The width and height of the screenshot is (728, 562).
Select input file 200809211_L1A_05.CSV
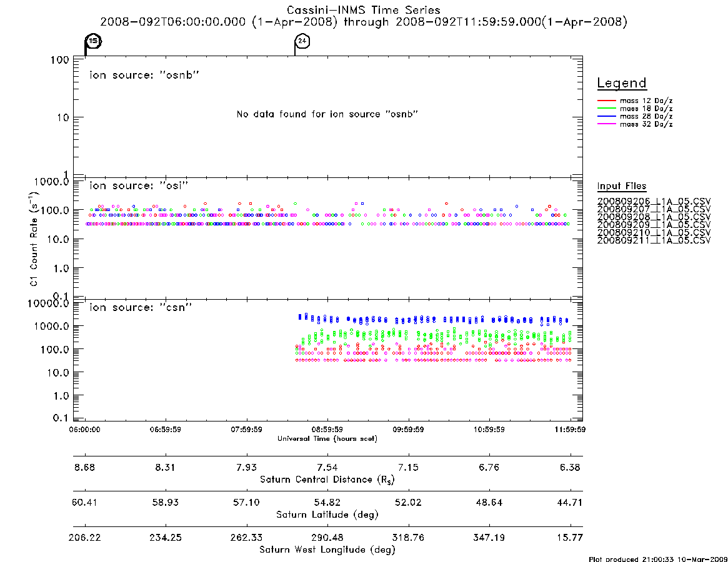[654, 240]
